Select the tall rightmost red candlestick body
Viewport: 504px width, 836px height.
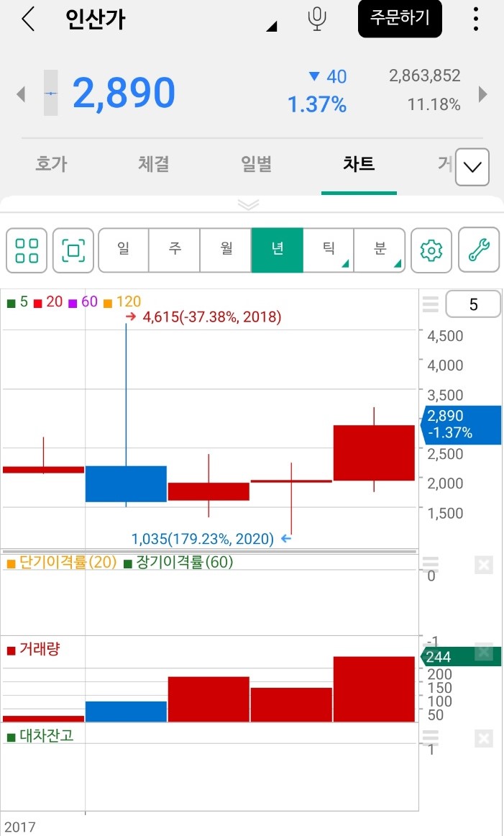click(374, 453)
